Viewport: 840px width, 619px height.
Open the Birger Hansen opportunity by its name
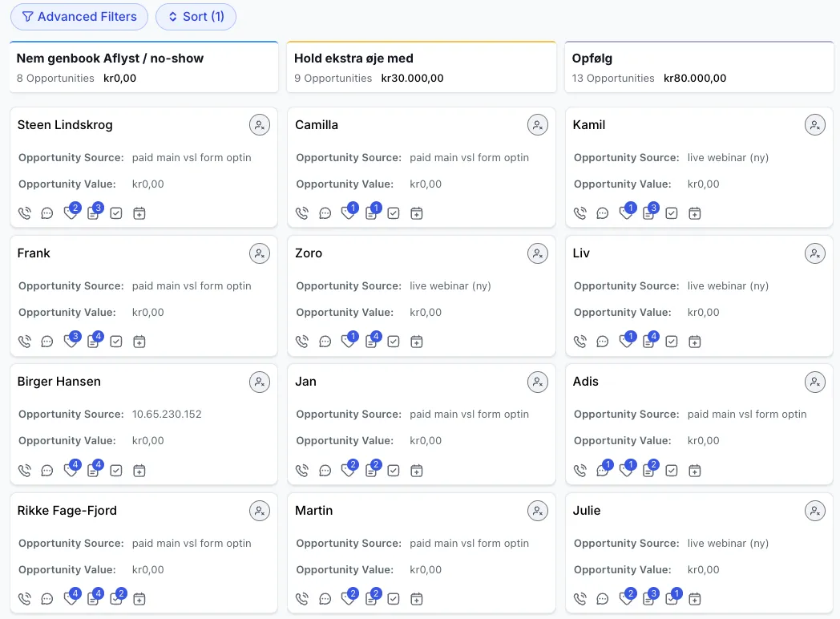pyautogui.click(x=59, y=382)
